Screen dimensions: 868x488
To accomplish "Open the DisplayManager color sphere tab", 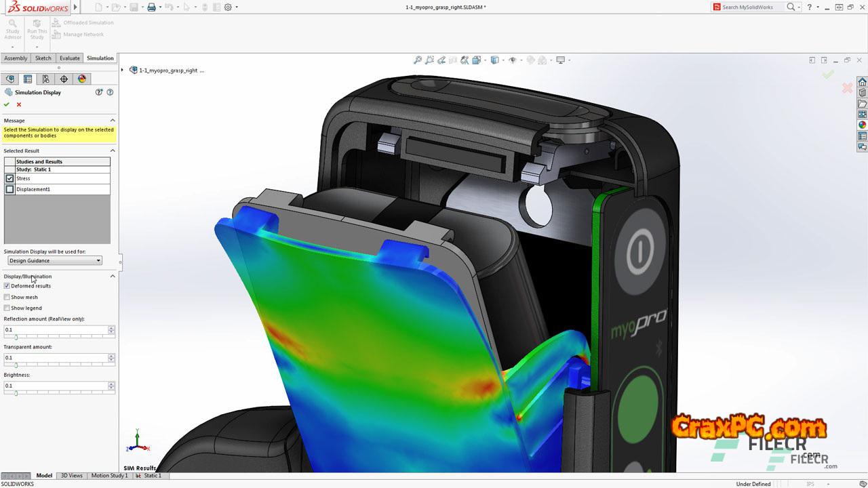I will 82,79.
